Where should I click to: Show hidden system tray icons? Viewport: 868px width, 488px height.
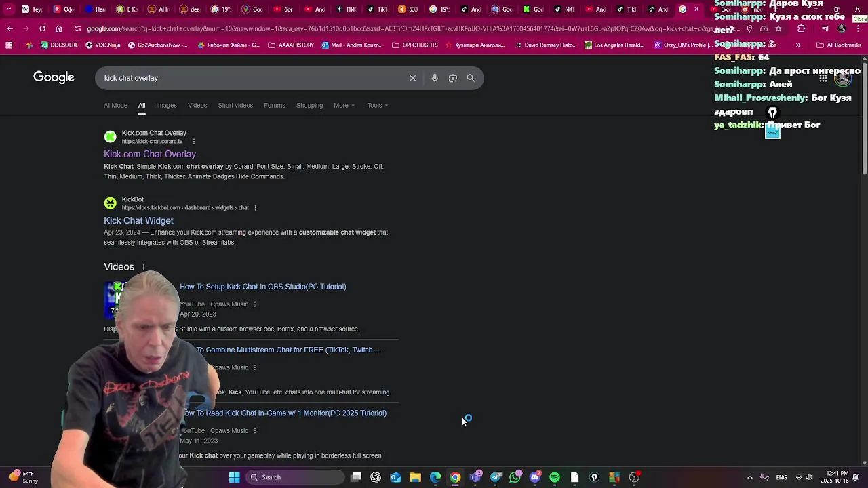[749, 477]
